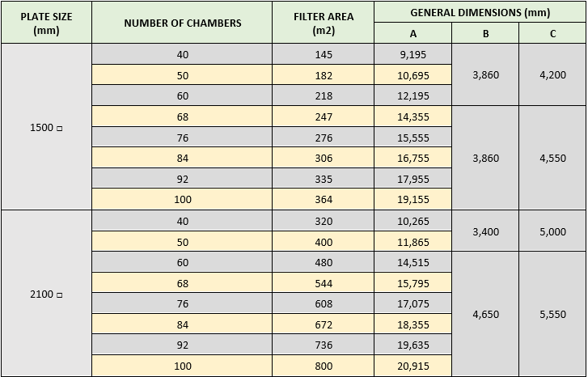The width and height of the screenshot is (588, 377).
Task: Click the A dimension value 19,155
Action: (413, 200)
